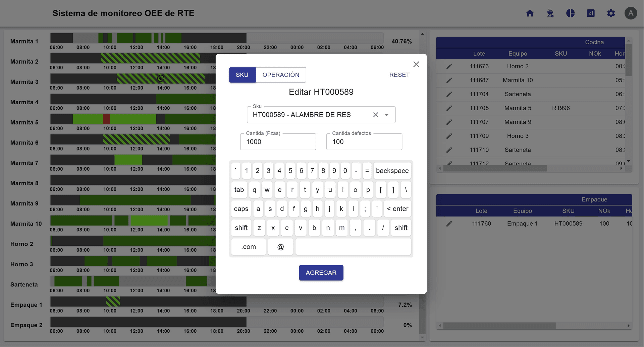The image size is (644, 347).
Task: Activate the left shift key on virtual keyboard
Action: 241,228
